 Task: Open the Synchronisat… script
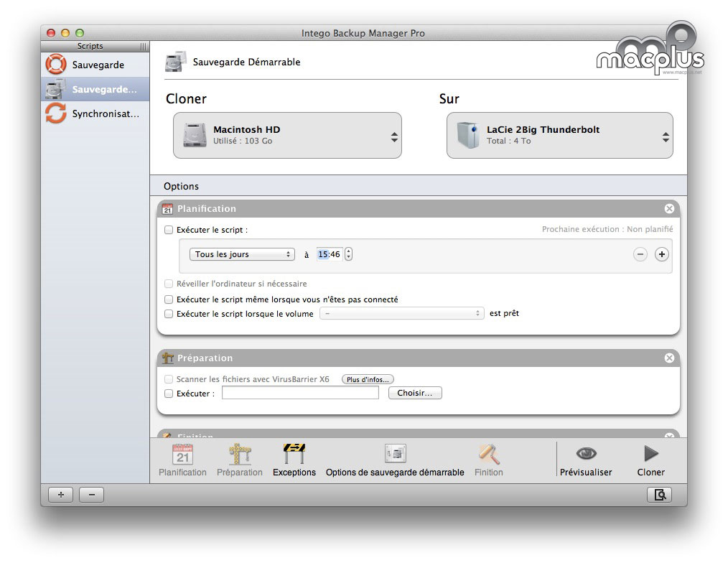[x=95, y=113]
